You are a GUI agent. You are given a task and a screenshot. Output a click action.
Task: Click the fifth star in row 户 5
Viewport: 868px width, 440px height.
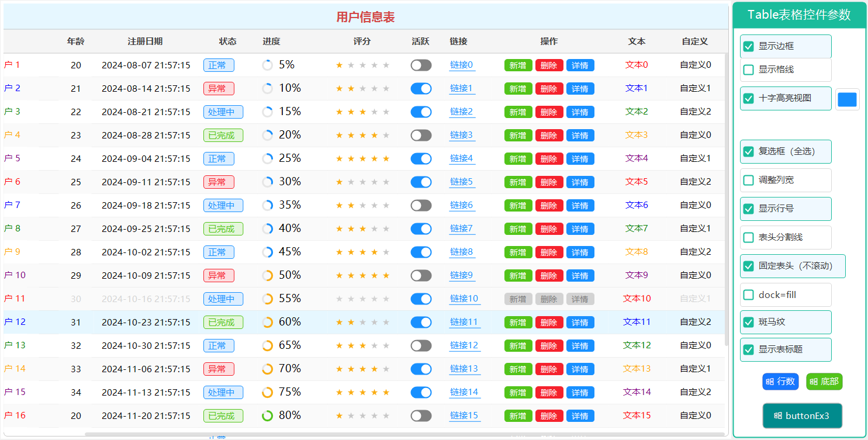click(x=386, y=158)
